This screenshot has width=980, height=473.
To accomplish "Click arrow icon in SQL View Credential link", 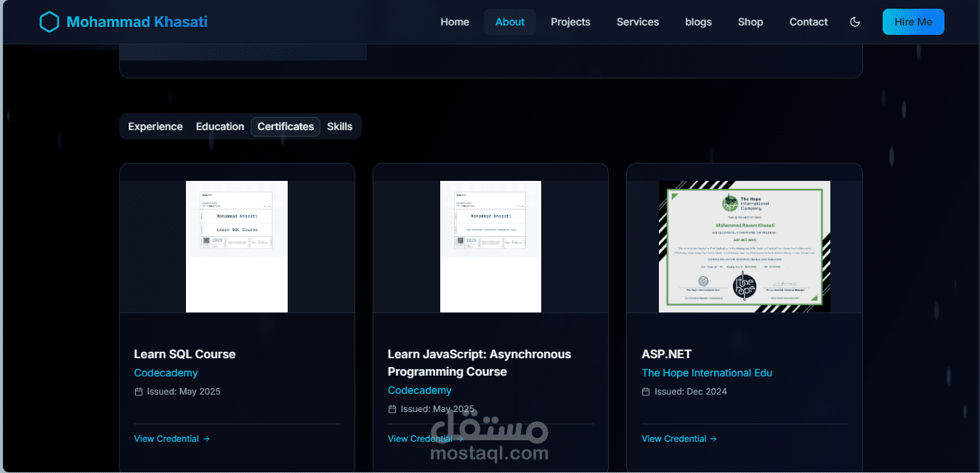I will (206, 439).
